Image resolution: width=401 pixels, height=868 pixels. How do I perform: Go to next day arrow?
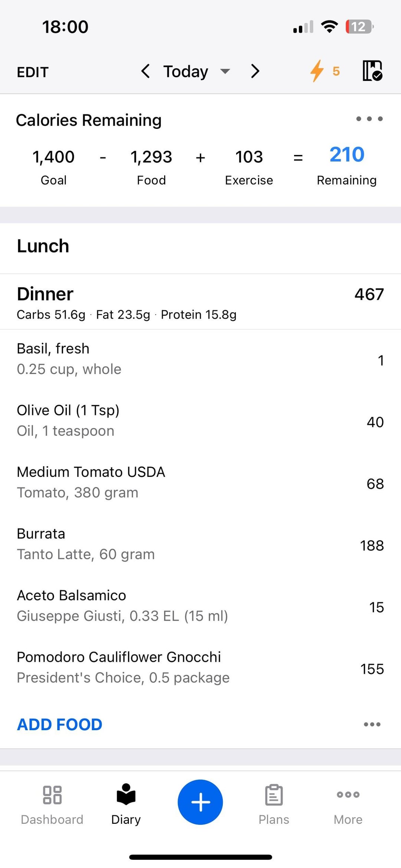255,71
